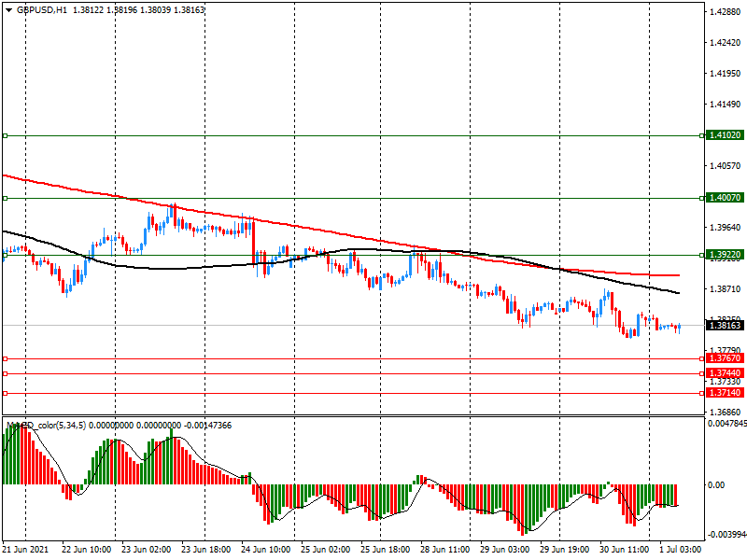The height and width of the screenshot is (560, 747).
Task: Click the 29 Jun 19:00 time axis label
Action: click(x=565, y=550)
